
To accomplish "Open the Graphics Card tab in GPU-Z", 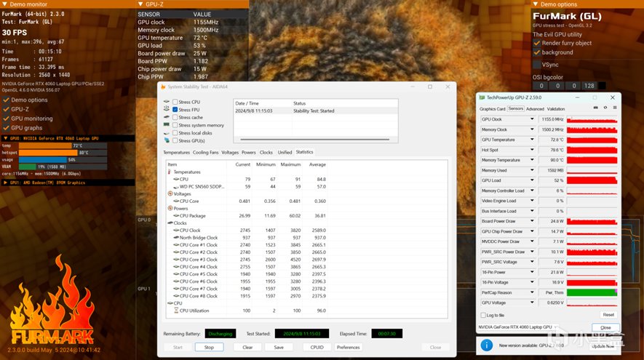I will (492, 109).
